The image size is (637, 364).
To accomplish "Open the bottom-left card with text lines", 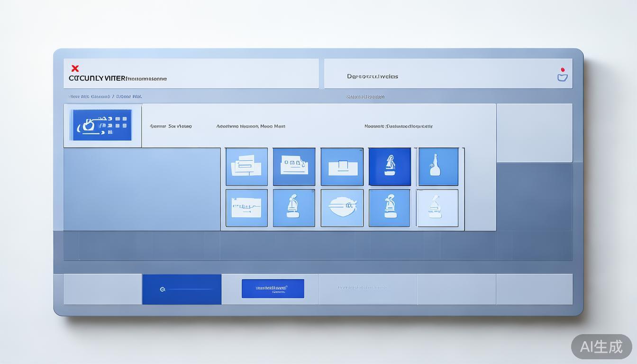I will pyautogui.click(x=246, y=208).
